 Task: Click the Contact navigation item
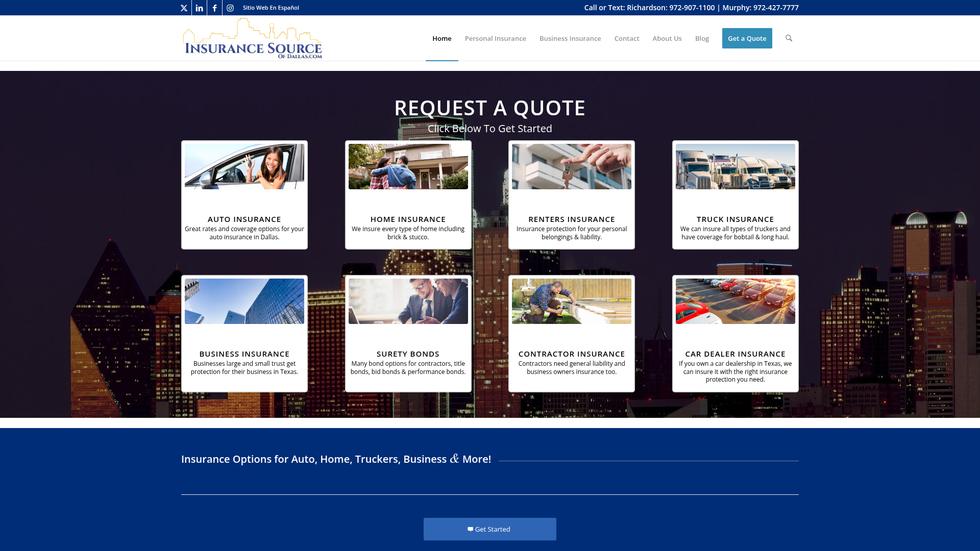tap(626, 38)
